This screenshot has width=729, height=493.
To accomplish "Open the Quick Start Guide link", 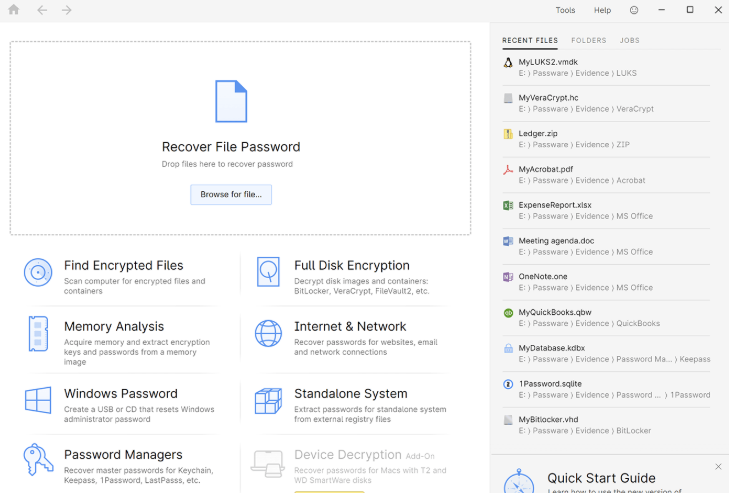I will [x=601, y=478].
